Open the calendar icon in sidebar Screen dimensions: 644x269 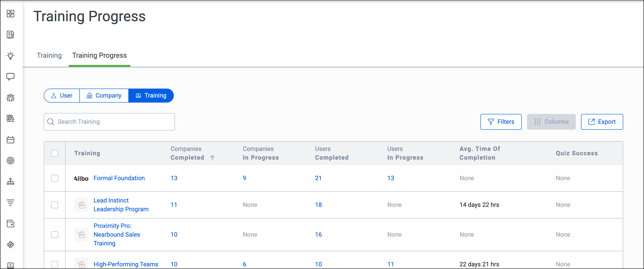point(10,140)
